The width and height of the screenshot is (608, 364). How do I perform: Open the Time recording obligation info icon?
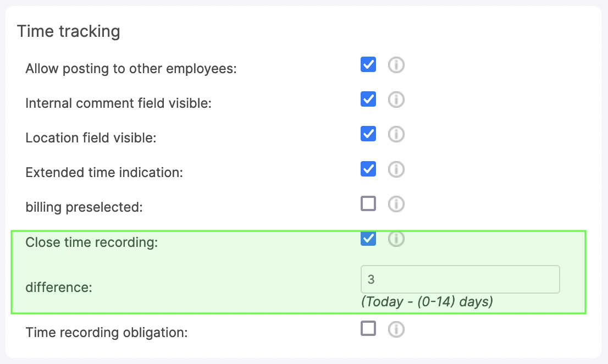[396, 329]
